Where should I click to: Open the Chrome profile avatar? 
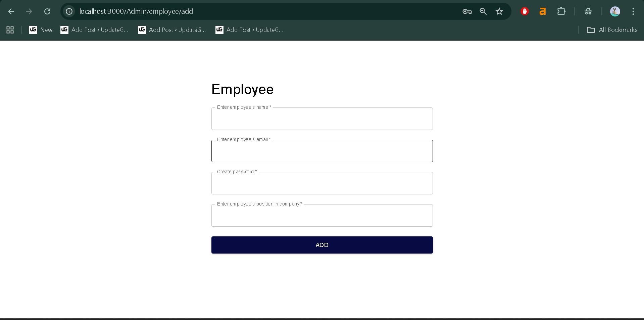point(615,11)
